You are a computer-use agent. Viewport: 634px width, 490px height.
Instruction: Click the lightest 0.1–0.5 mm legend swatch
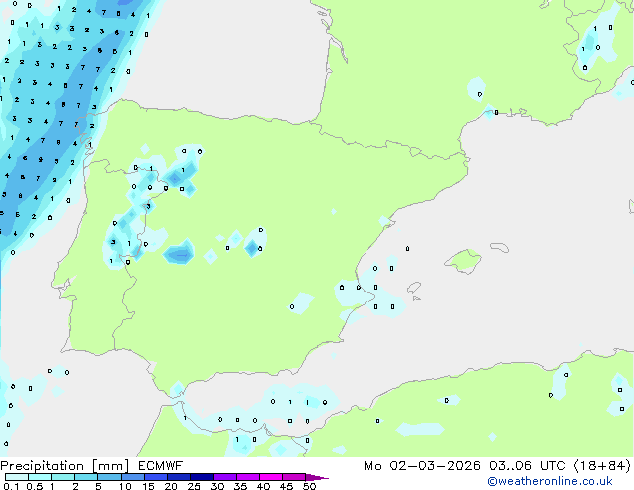click(x=17, y=477)
